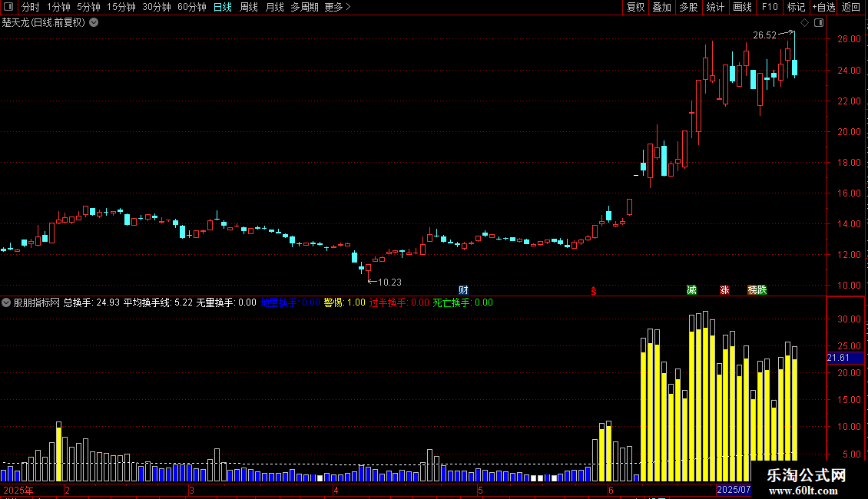Switch to 分时 intraday view
Viewport: 868px width, 499px height.
(x=31, y=7)
